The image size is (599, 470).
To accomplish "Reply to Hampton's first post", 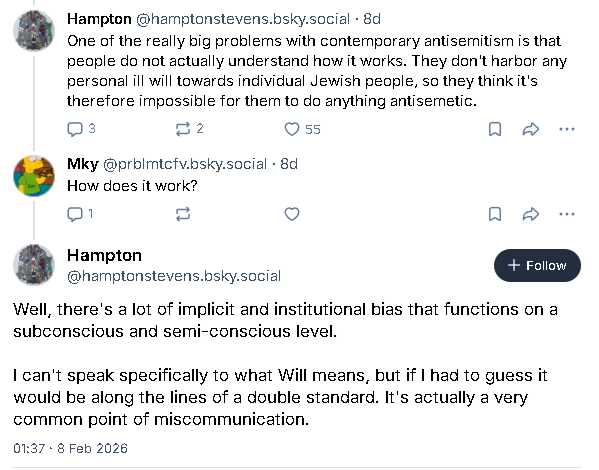I will (81, 129).
